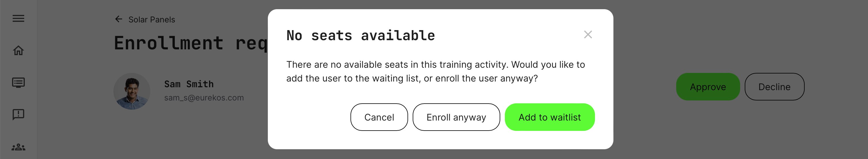
Task: Click the sam_s@eurekos.com email address
Action: click(x=204, y=98)
